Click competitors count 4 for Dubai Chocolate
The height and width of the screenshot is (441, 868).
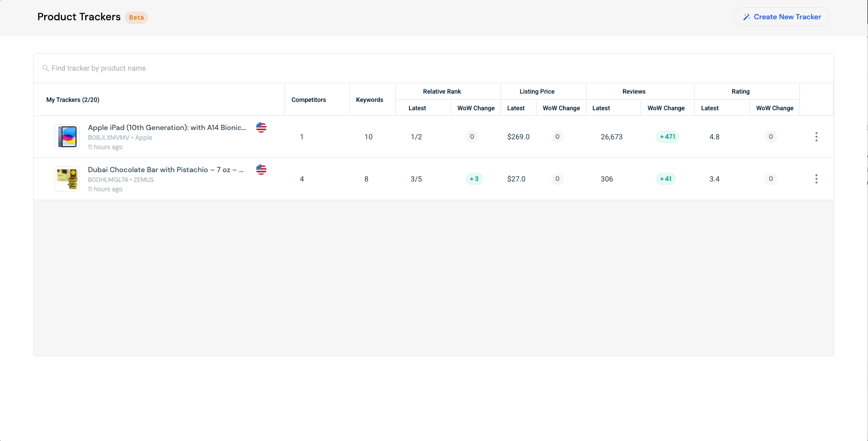tap(302, 179)
